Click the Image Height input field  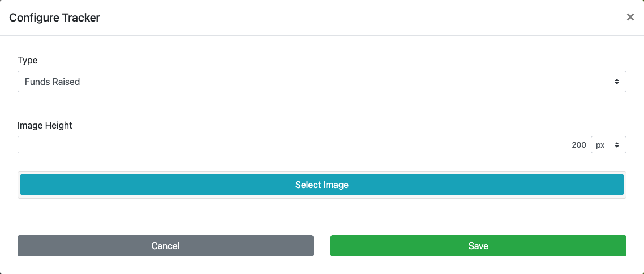point(304,145)
